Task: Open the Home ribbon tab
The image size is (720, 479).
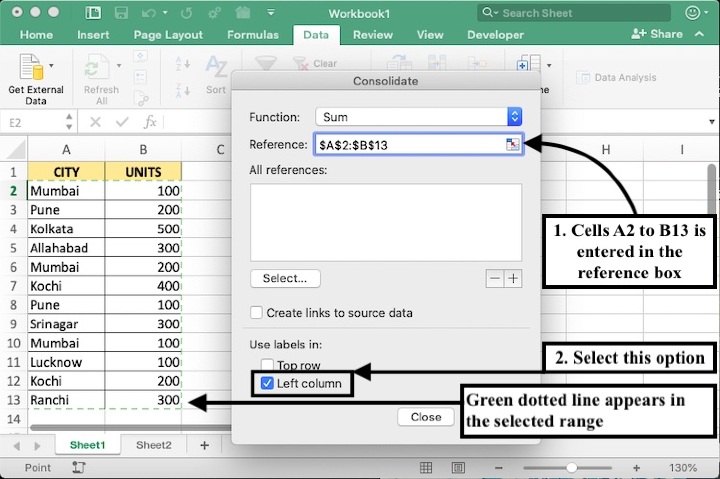Action: click(x=36, y=34)
